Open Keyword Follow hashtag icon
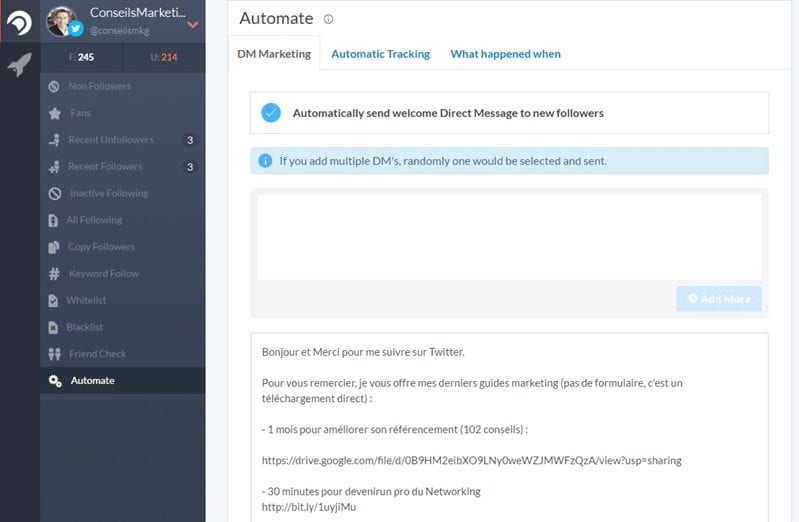The width and height of the screenshot is (799, 522). pos(54,274)
